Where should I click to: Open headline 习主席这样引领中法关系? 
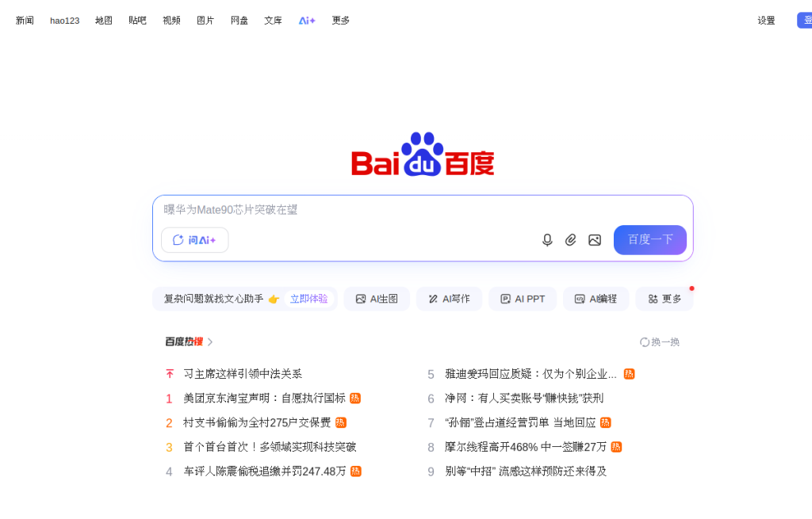(x=243, y=373)
